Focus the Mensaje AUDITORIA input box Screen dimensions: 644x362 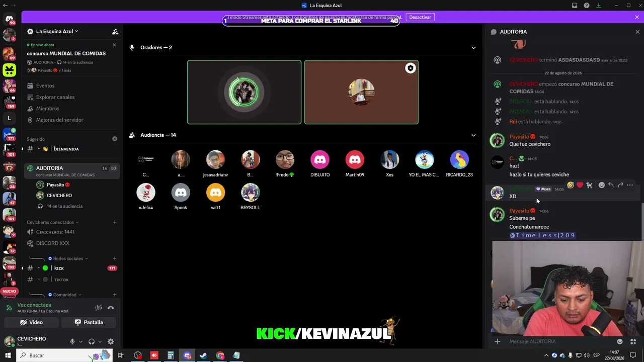[x=561, y=341]
